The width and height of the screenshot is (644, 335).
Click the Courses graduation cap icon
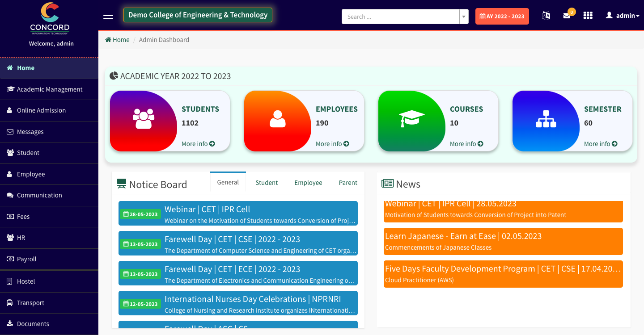point(411,119)
